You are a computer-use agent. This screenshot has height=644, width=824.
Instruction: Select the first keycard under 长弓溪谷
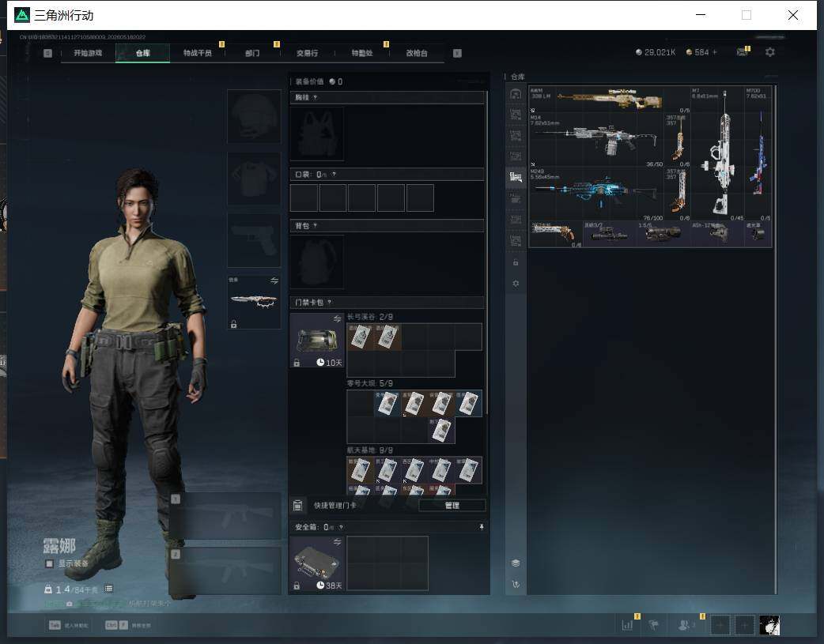coord(360,337)
